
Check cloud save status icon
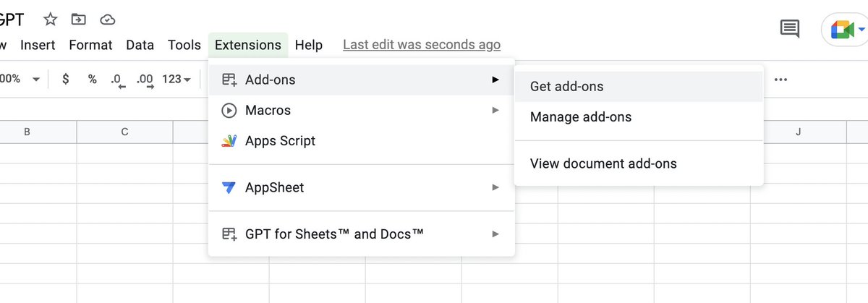click(107, 20)
